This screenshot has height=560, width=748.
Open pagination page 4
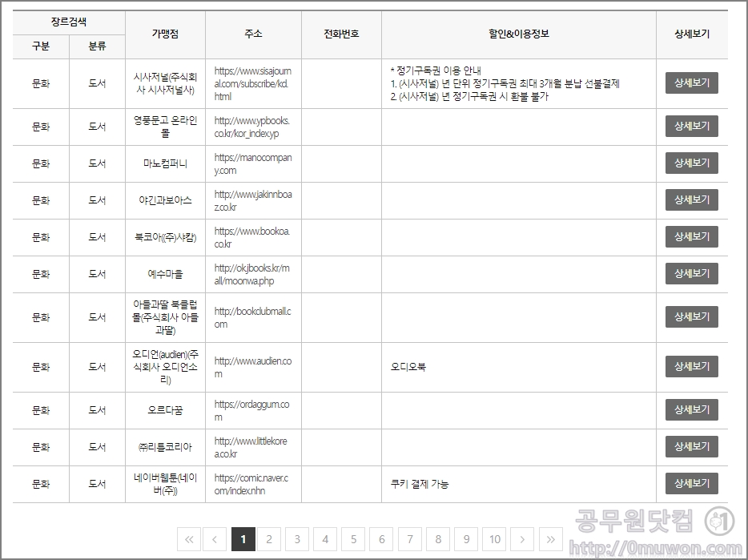(x=325, y=539)
